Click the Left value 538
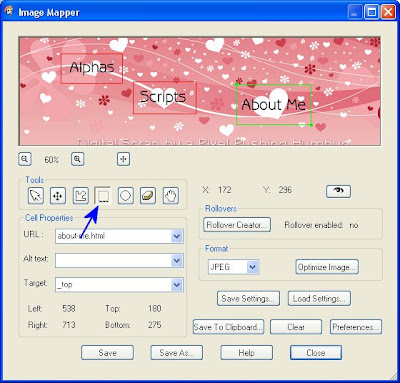The height and width of the screenshot is (383, 400). [69, 308]
